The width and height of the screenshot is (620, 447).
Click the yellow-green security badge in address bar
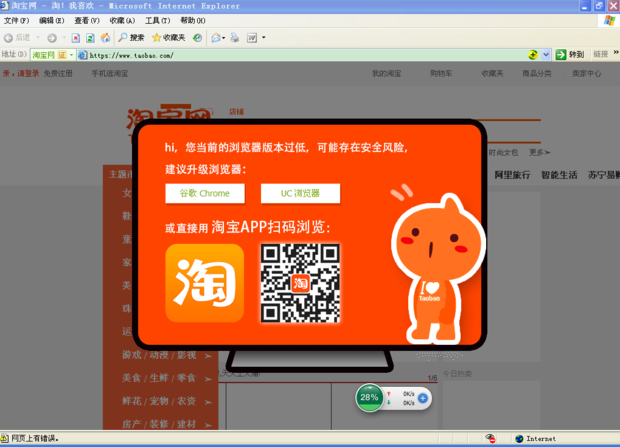(x=533, y=55)
